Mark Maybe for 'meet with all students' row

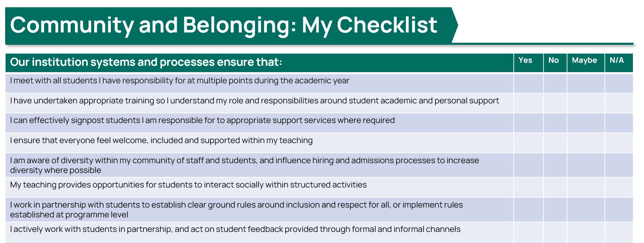586,83
